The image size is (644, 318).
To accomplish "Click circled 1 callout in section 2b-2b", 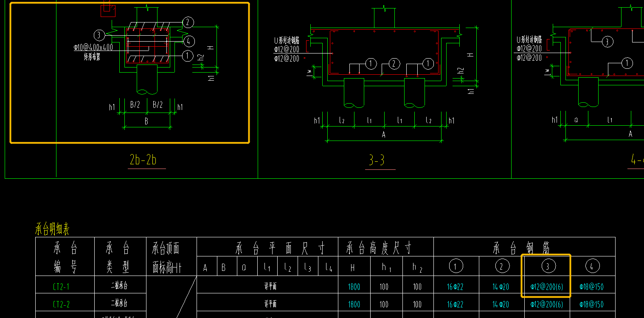I will coord(188,56).
